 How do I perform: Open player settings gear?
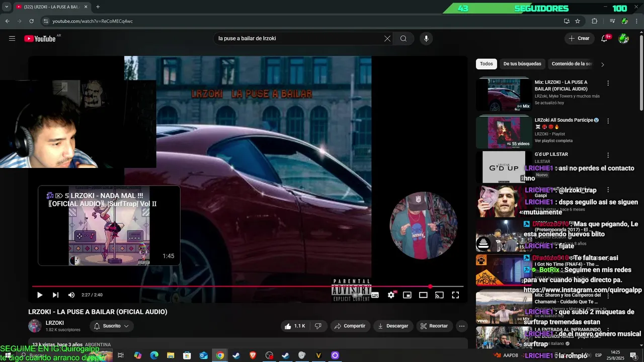[x=391, y=295]
